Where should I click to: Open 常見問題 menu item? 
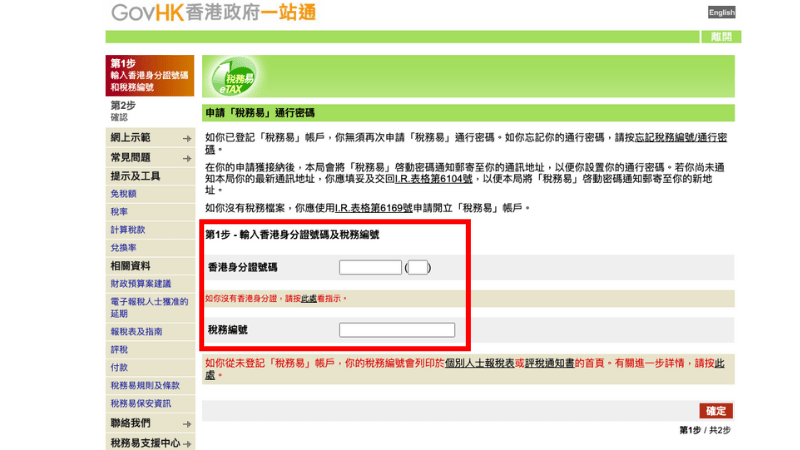(131, 158)
